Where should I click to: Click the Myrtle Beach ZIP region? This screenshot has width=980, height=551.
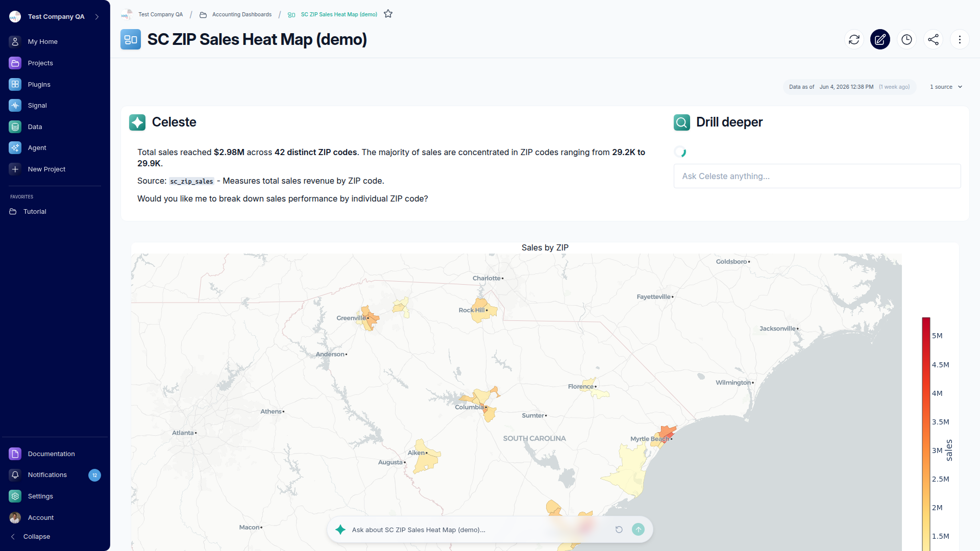[x=666, y=435]
